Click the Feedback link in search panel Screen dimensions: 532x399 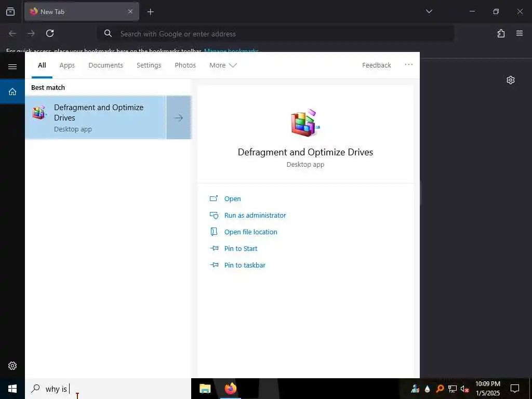tap(376, 65)
